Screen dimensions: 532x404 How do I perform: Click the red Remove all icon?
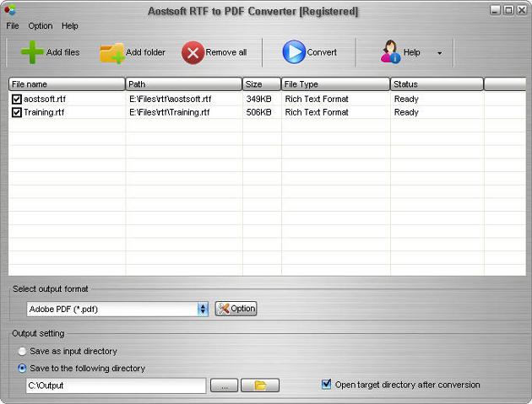pos(193,53)
